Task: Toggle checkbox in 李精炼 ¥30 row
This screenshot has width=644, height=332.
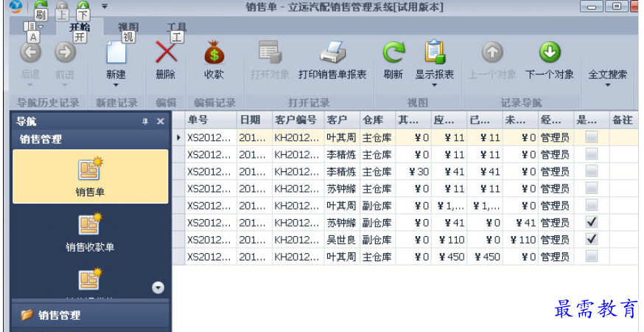Action: pyautogui.click(x=592, y=171)
